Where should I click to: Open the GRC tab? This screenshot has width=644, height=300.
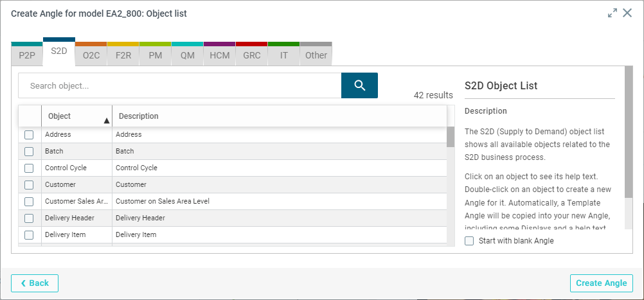[252, 55]
